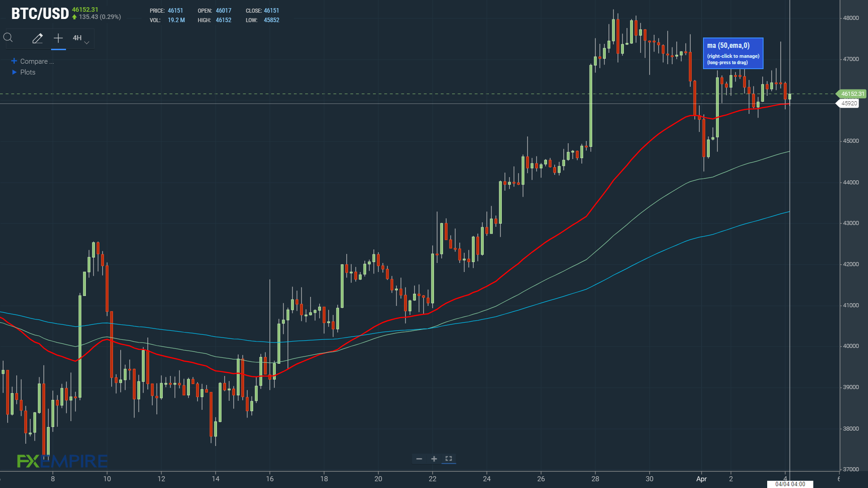The image size is (868, 488).
Task: Click the BTC/USD symbol title
Action: click(40, 14)
